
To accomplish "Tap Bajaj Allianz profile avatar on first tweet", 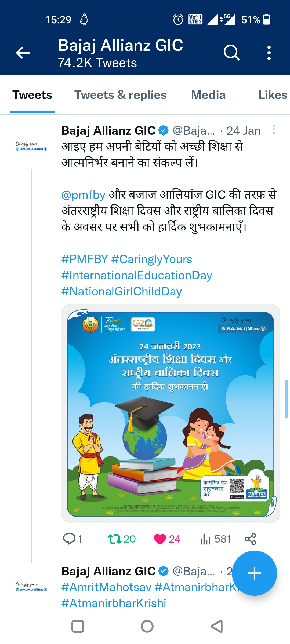I will [x=31, y=147].
